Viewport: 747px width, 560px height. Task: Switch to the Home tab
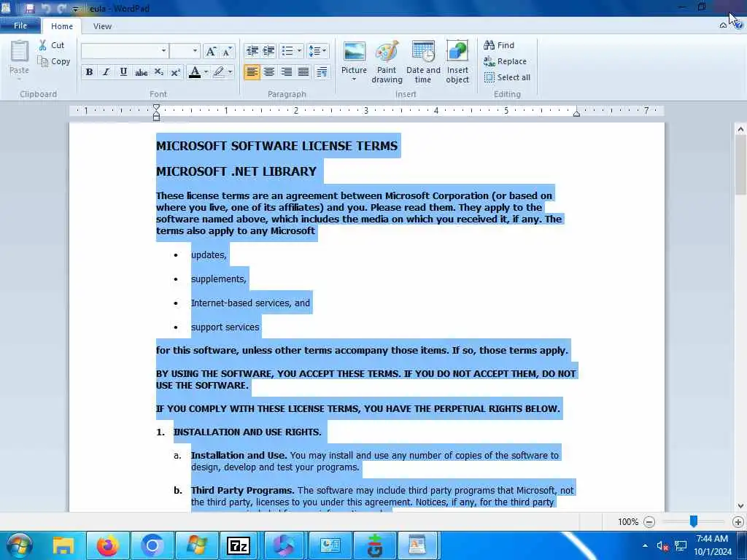pyautogui.click(x=62, y=26)
